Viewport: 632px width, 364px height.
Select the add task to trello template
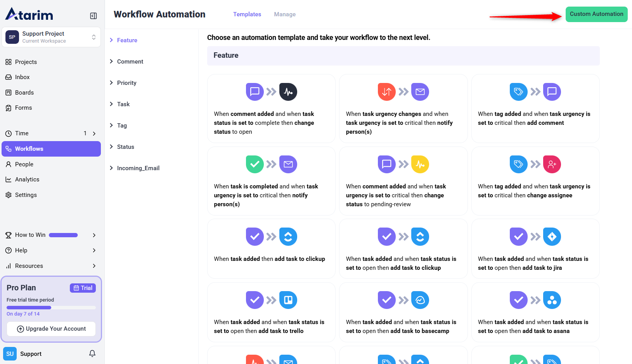click(271, 312)
